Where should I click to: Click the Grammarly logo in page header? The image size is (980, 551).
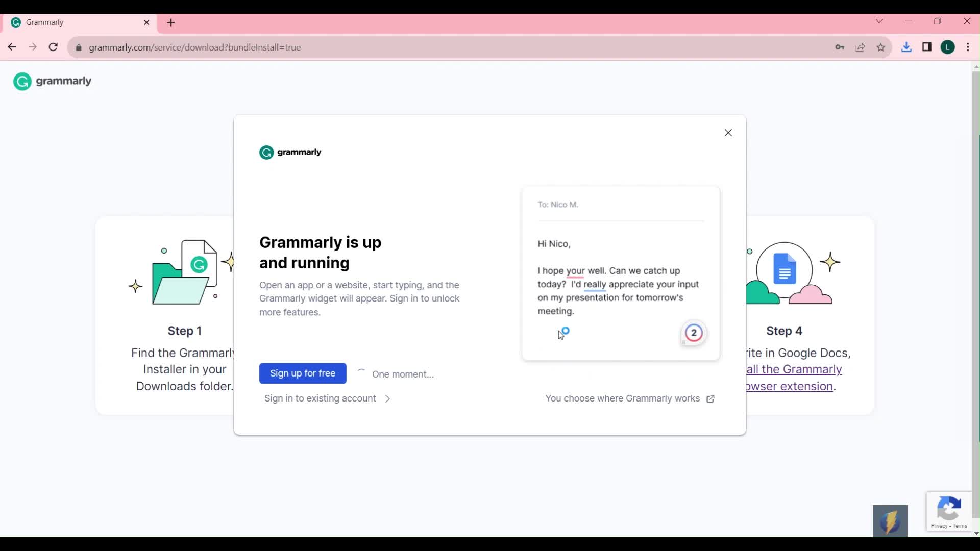click(52, 81)
